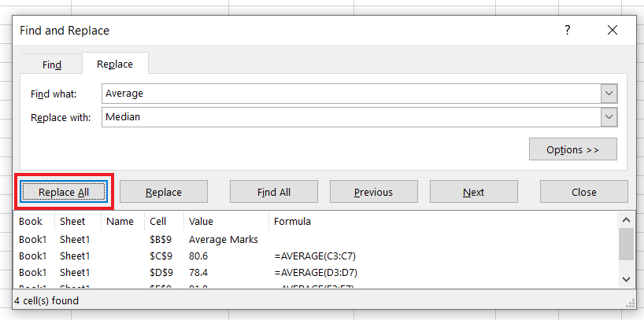The image size is (644, 320).
Task: Jump to Next match
Action: tap(473, 192)
